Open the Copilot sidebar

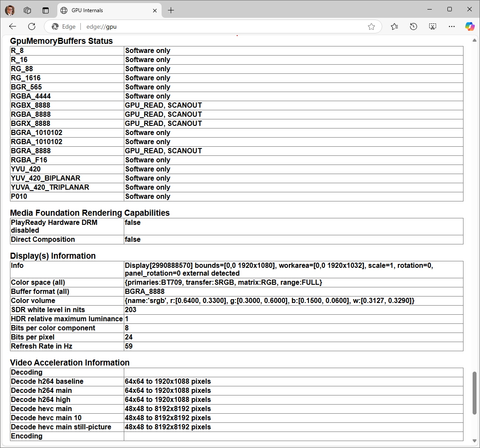coord(470,26)
